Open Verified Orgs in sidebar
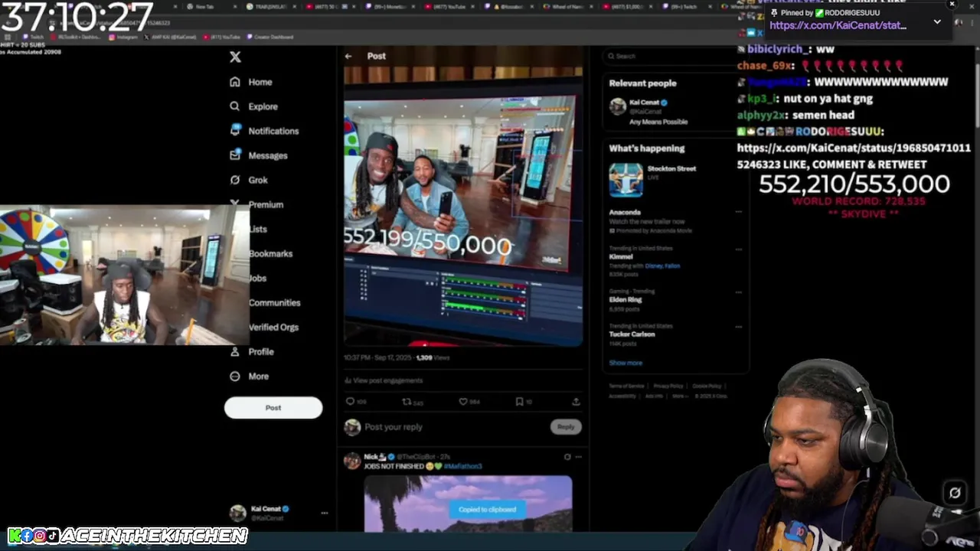Screen dimensions: 980x551 coord(273,327)
